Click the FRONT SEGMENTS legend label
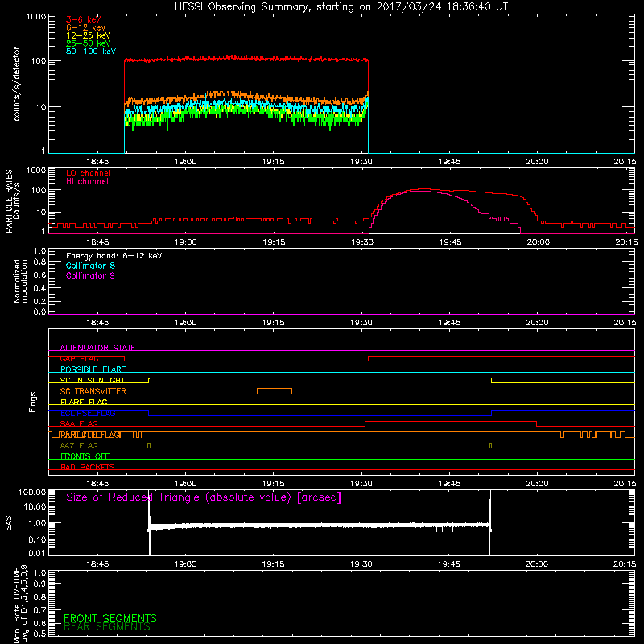Image resolution: width=644 pixels, height=644 pixels. tap(110, 618)
